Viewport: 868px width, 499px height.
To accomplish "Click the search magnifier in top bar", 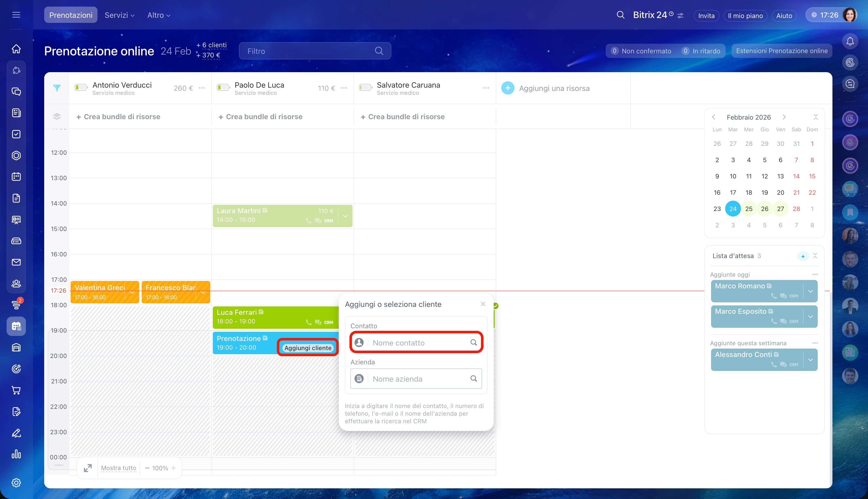I will (620, 15).
